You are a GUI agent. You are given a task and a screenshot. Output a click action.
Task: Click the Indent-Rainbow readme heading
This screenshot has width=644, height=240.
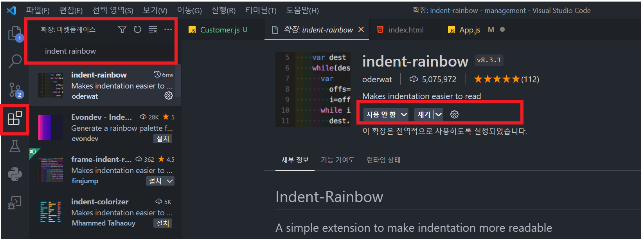[x=329, y=197]
